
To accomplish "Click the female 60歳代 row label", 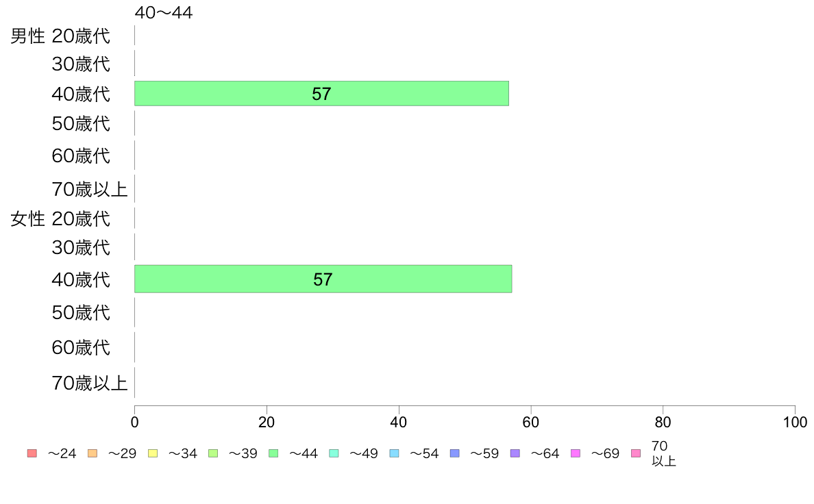I will point(81,347).
